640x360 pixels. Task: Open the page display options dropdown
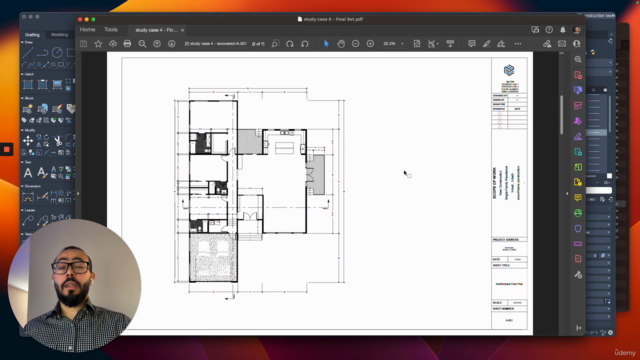click(433, 44)
